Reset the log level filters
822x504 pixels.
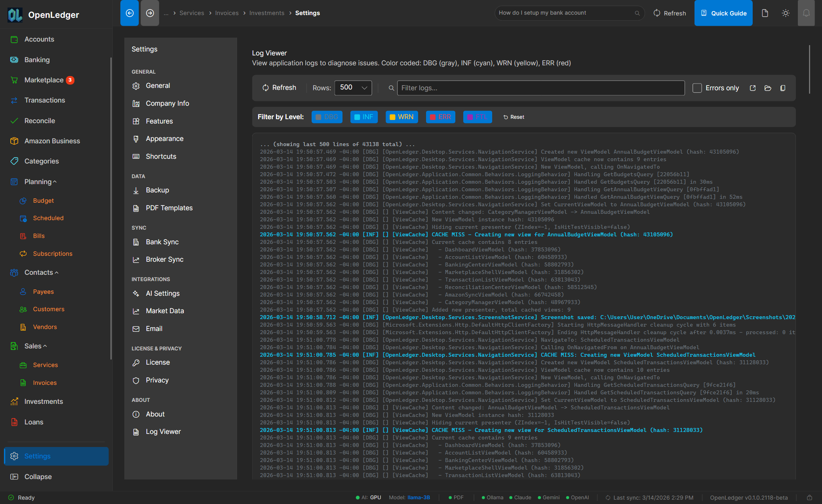(514, 117)
